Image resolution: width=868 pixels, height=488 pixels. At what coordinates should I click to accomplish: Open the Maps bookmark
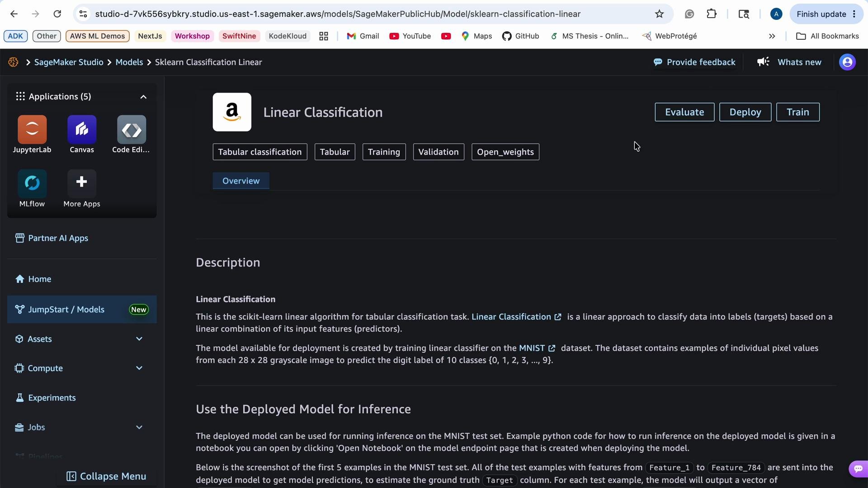(x=476, y=36)
